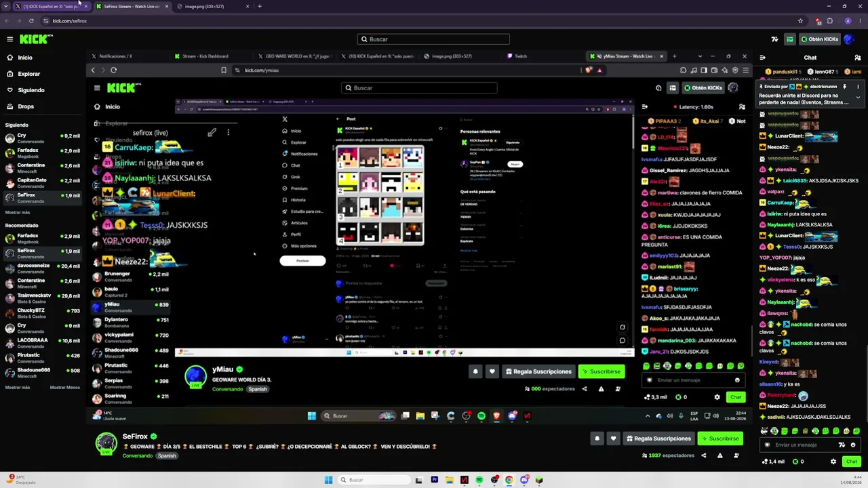The height and width of the screenshot is (488, 868).
Task: Click the outer Kick Buscar search field
Action: coord(433,39)
